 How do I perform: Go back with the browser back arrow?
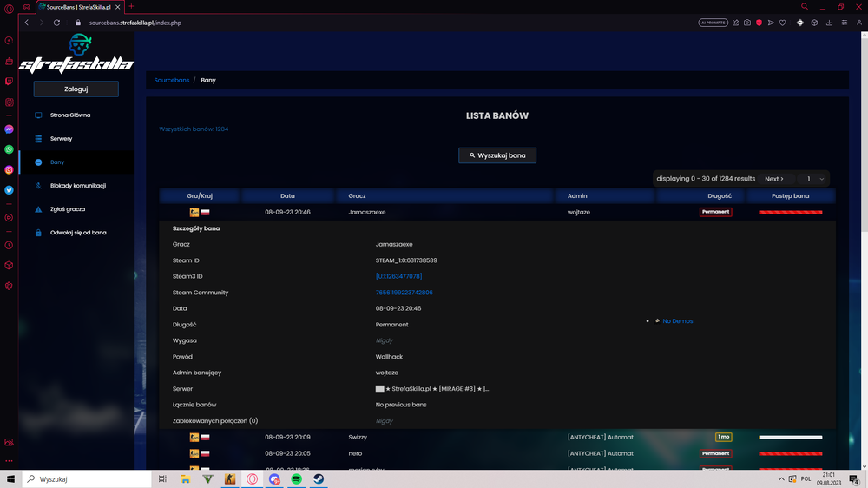[27, 23]
